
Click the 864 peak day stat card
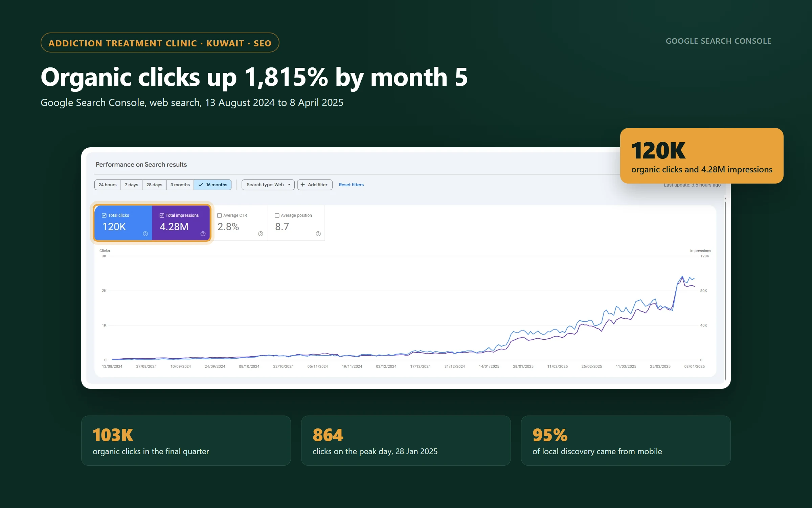pyautogui.click(x=406, y=441)
